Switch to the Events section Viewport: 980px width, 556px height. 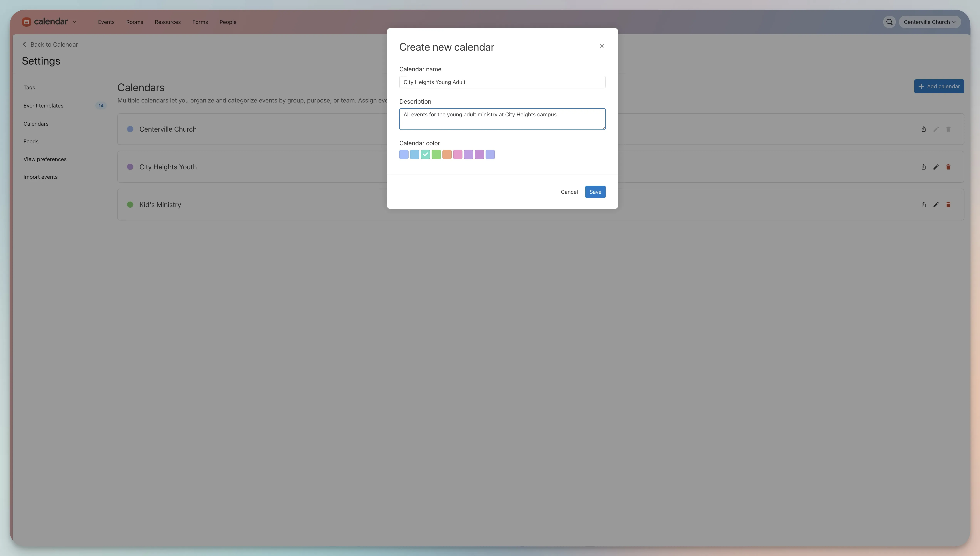tap(106, 22)
